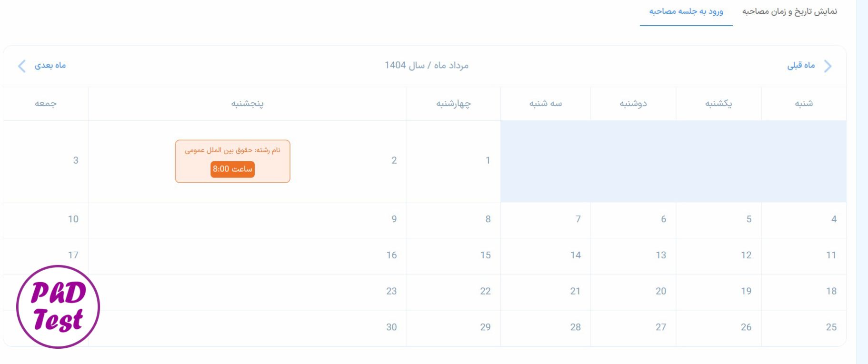This screenshot has height=364, width=868.
Task: Click the next month chevron arrow icon
Action: click(21, 66)
